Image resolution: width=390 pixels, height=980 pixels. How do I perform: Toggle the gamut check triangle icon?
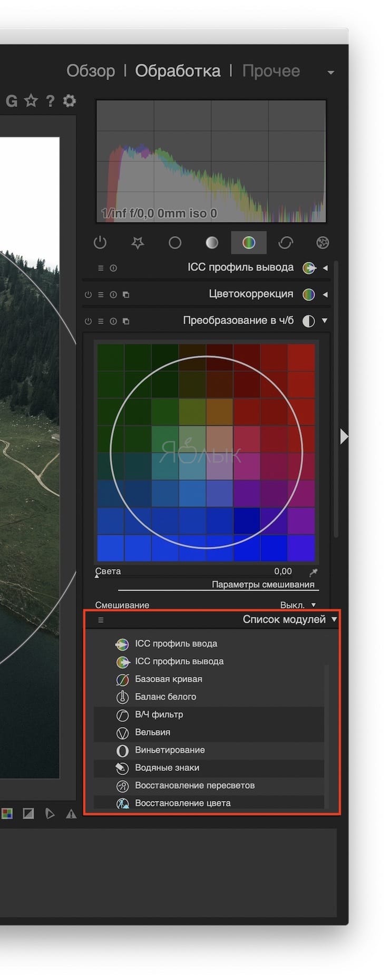(50, 814)
